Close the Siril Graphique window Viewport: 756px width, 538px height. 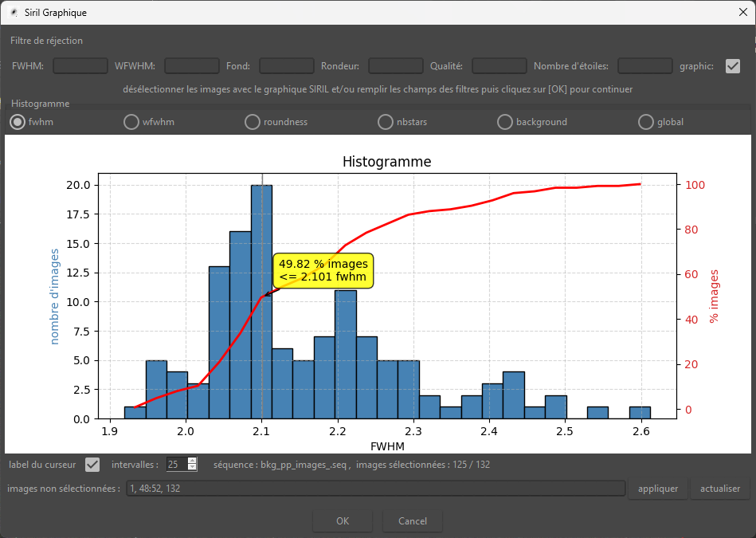tap(743, 13)
